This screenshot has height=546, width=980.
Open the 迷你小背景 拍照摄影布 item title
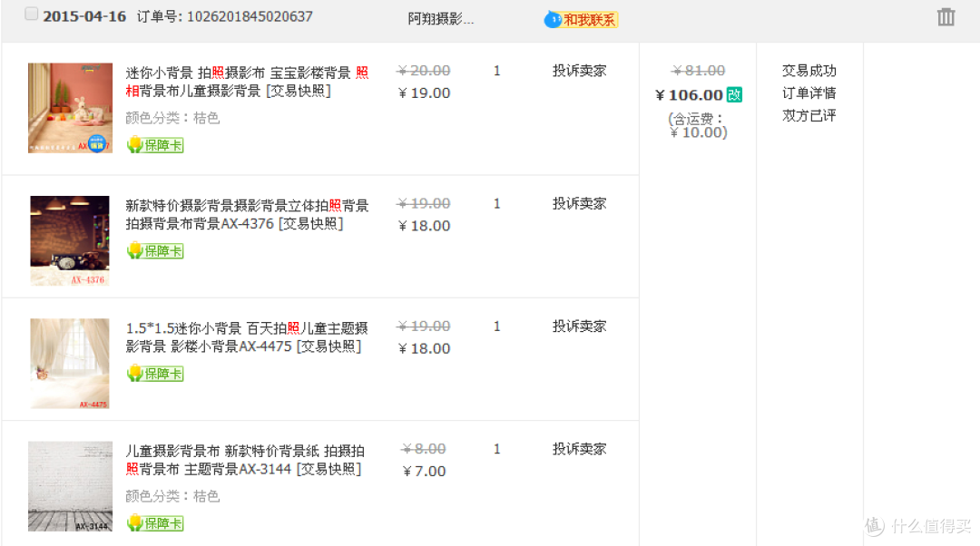tap(248, 82)
